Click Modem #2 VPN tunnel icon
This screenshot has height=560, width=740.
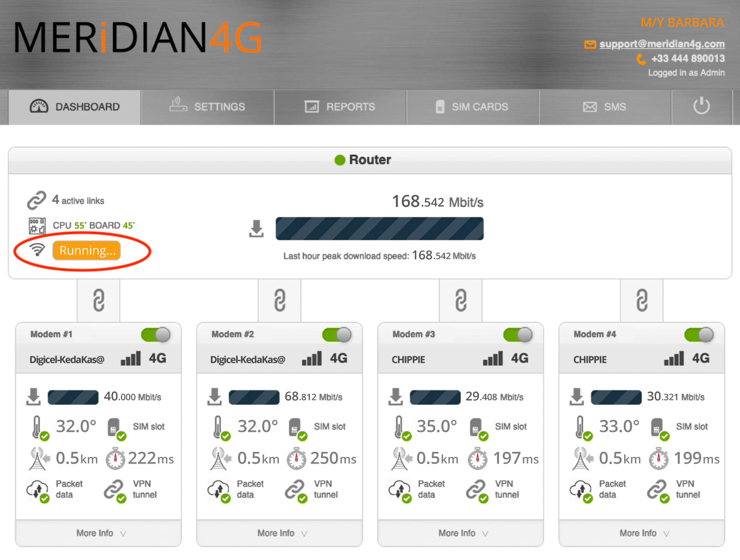pos(296,491)
